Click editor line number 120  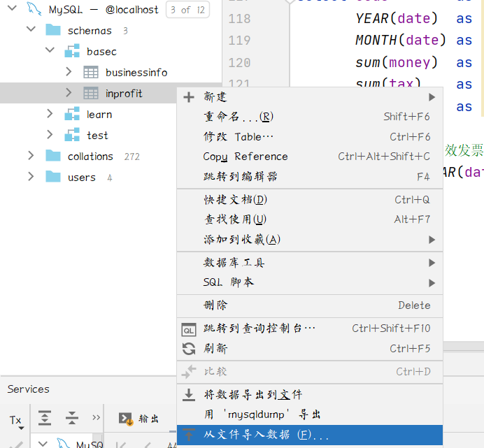239,63
